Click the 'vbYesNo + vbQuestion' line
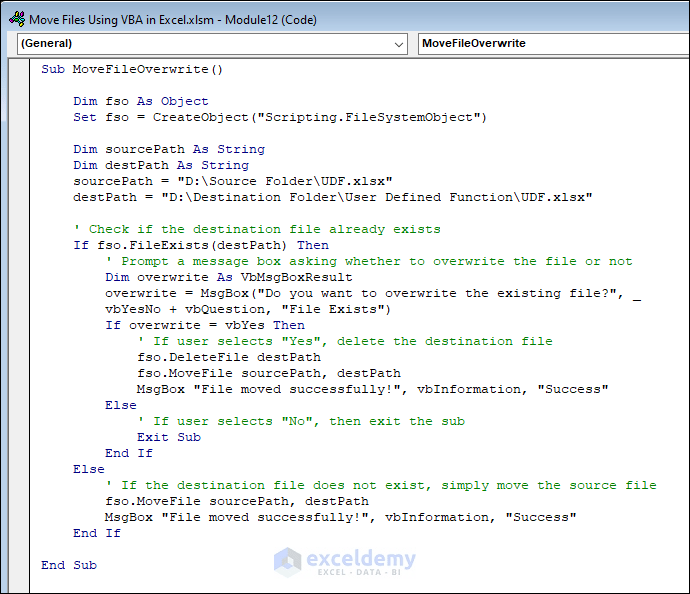Screen dimensions: 690x594 [248, 309]
